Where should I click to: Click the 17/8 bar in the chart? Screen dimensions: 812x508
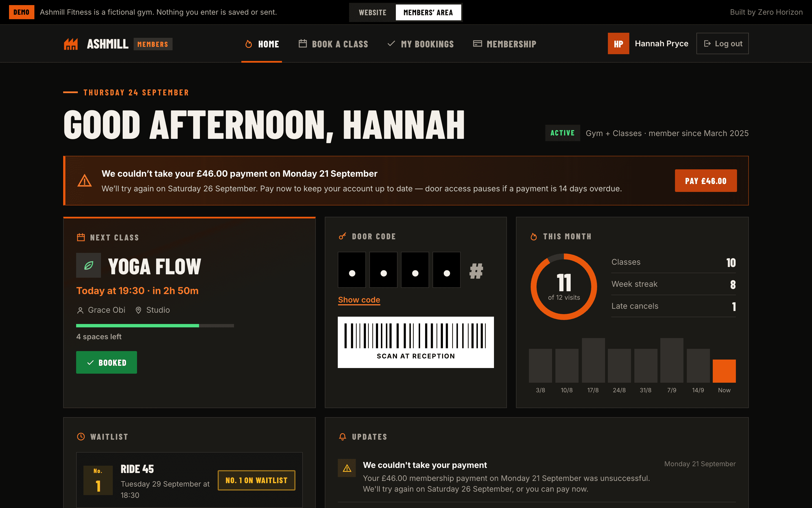[x=593, y=360]
